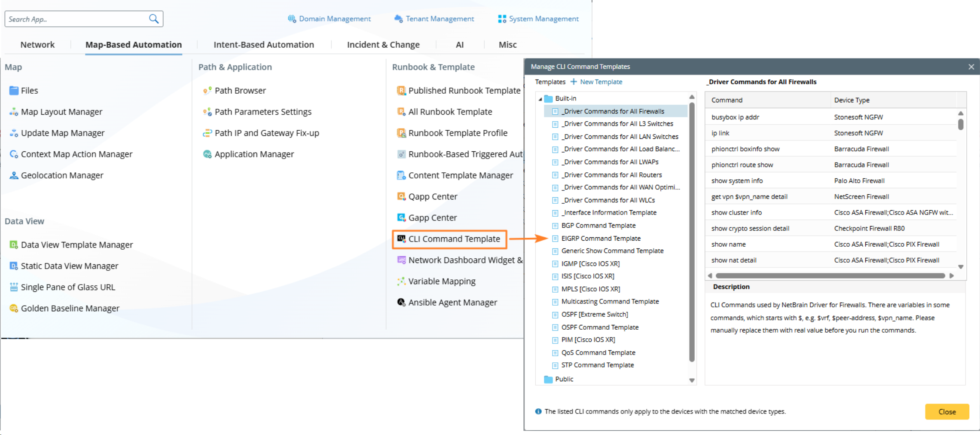Select the BGP Command Template item
The height and width of the screenshot is (435, 980).
(598, 226)
